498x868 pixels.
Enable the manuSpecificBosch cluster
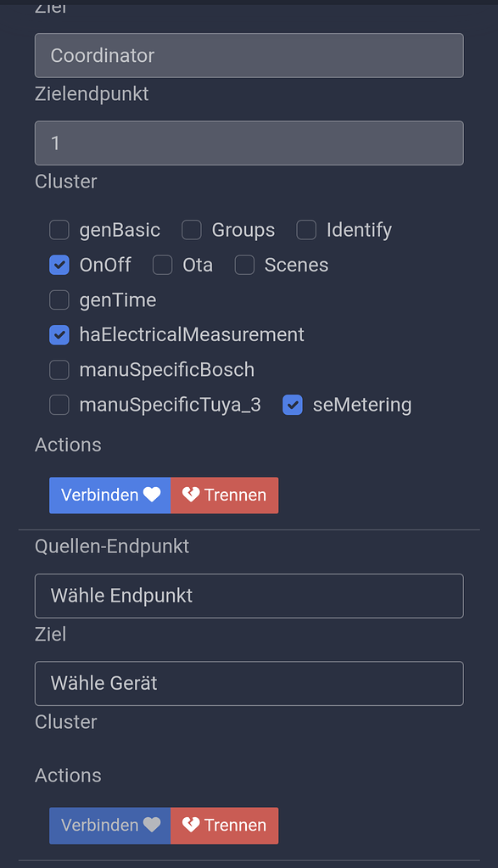[59, 370]
